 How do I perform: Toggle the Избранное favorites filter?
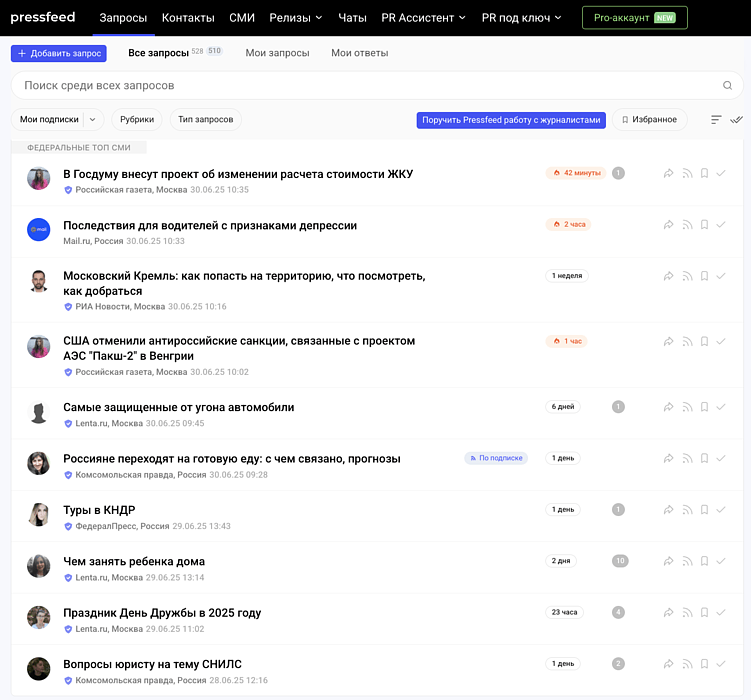(650, 120)
